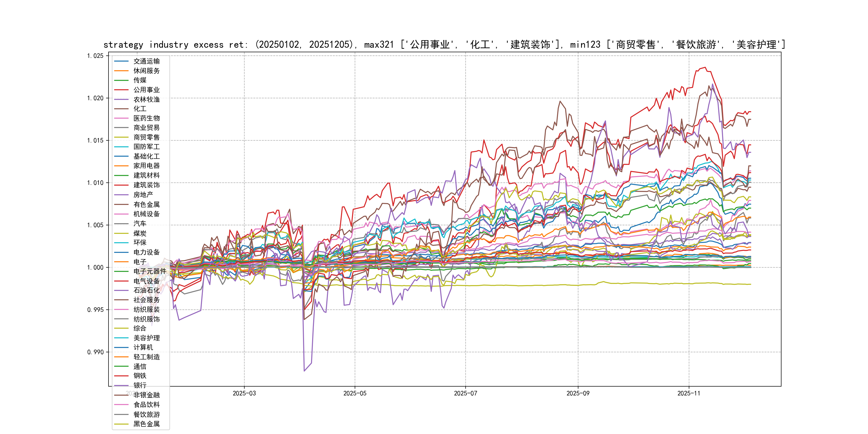Click the 电子元器件 legend label
Screen dimensions: 868x434
[149, 271]
